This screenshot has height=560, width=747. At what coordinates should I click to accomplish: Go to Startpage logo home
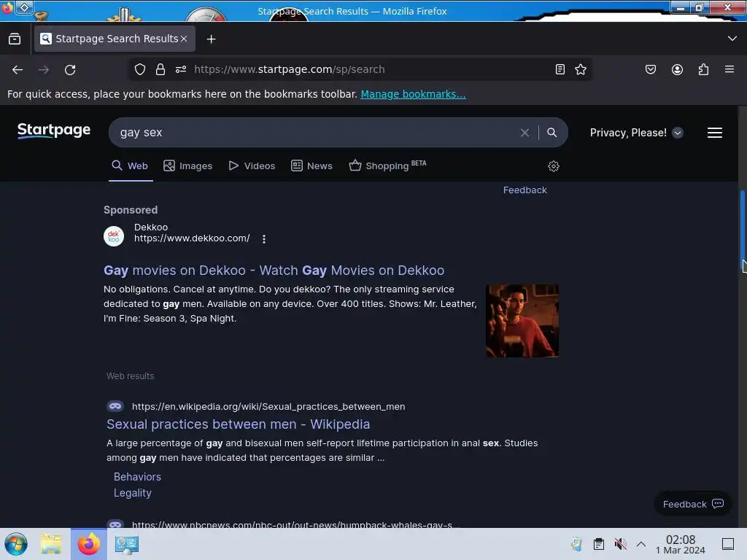coord(54,131)
